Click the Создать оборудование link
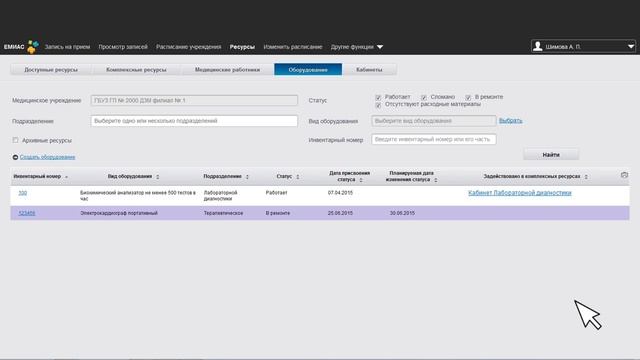 47,157
